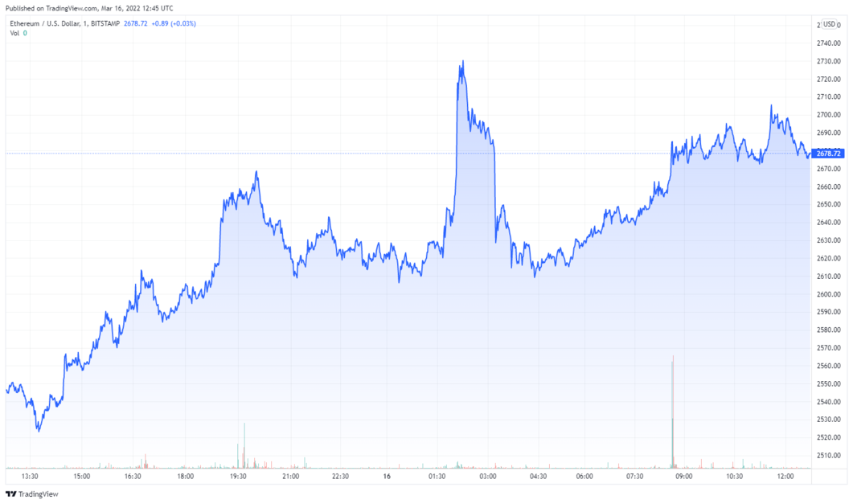Viewport: 853px width, 504px height.
Task: Click the USD currency button
Action: [829, 24]
